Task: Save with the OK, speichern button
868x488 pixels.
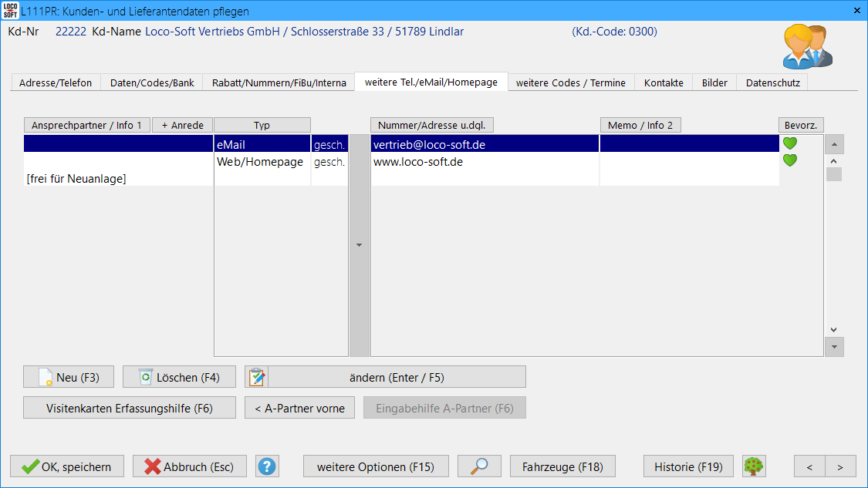Action: [x=66, y=466]
